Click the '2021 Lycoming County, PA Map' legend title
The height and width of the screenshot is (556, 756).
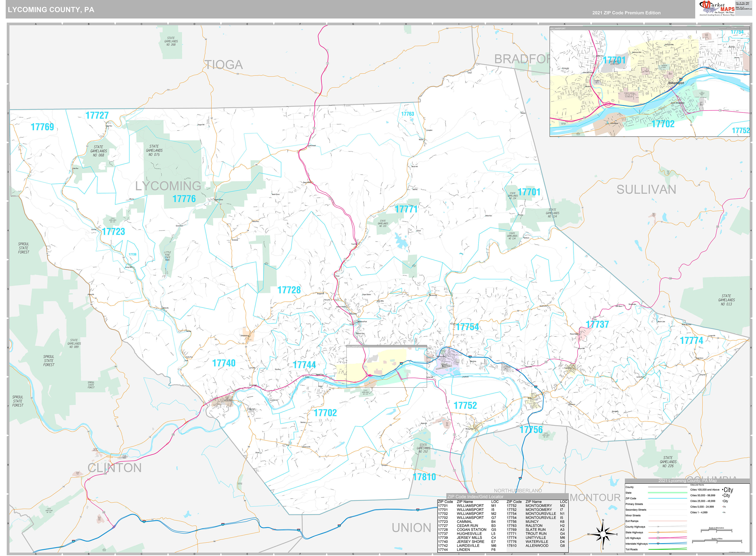click(x=688, y=481)
